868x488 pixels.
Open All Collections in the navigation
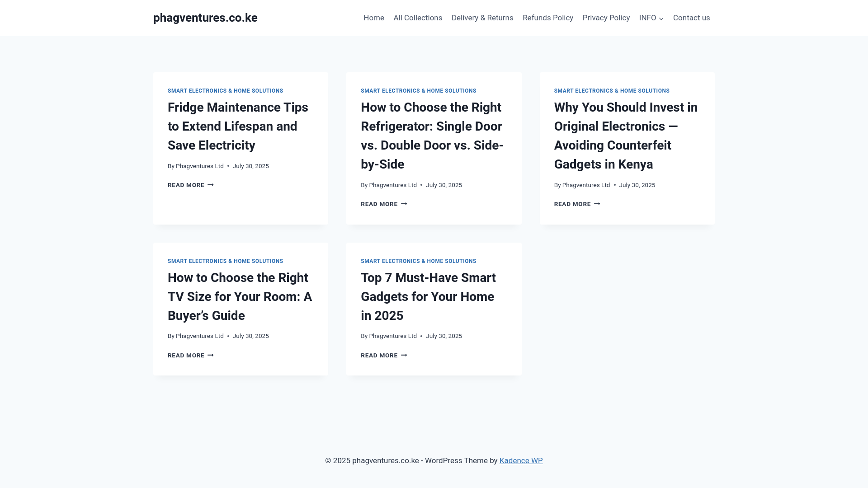pos(418,18)
